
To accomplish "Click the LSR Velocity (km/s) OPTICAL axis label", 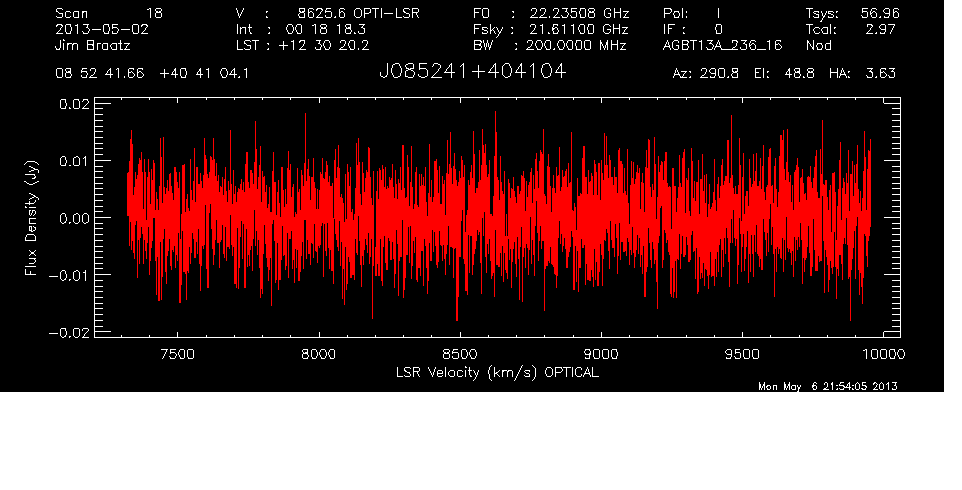I will tap(498, 372).
